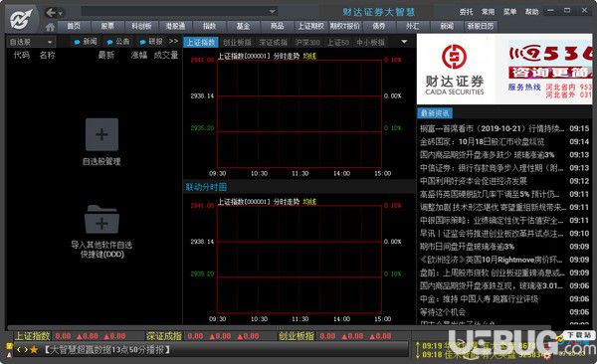The image size is (597, 364).
Task: Expand more index tabs with the down arrow
Action: (x=404, y=42)
